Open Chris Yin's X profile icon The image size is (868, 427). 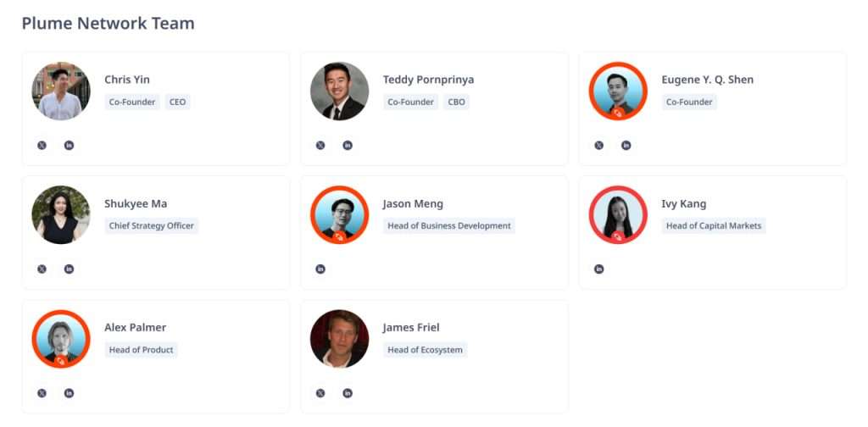[x=42, y=145]
